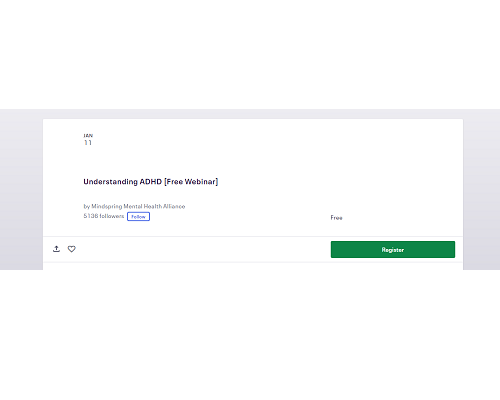This screenshot has height=400, width=500.
Task: Click the share upload-arrow icon
Action: pyautogui.click(x=56, y=249)
